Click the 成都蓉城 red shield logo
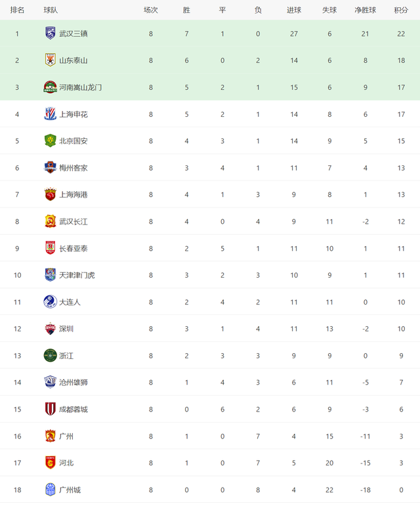420x508 pixels. [x=50, y=409]
